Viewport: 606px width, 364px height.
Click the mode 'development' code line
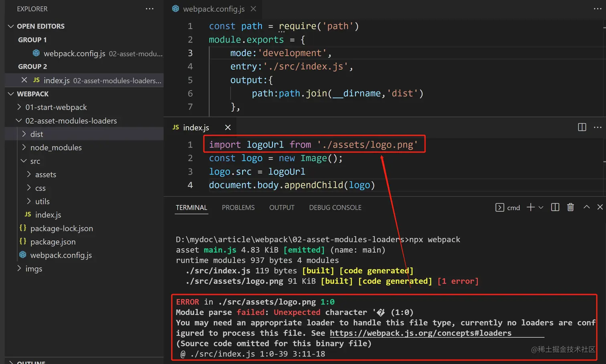(281, 53)
